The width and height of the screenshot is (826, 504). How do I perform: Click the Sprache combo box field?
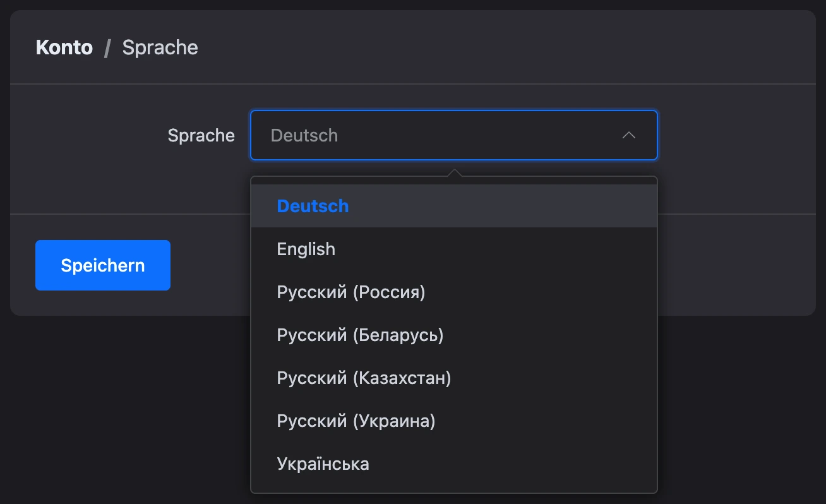point(453,135)
